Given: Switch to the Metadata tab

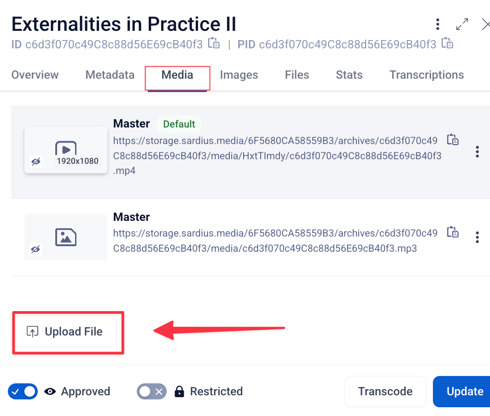Looking at the screenshot, I should [110, 75].
